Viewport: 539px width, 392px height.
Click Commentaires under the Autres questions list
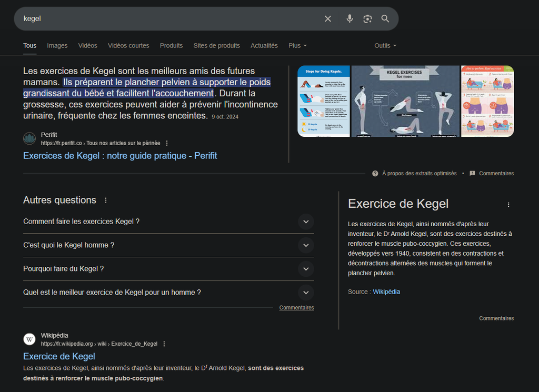296,307
